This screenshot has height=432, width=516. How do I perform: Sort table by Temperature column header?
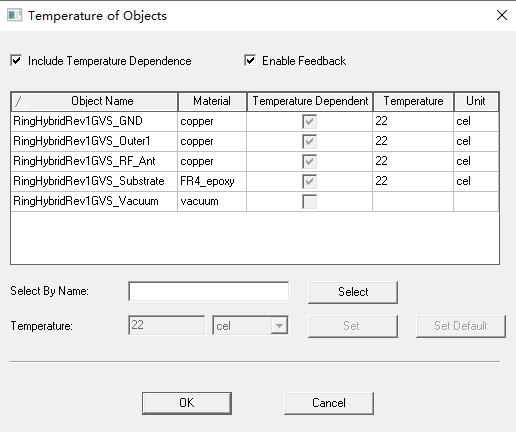413,101
